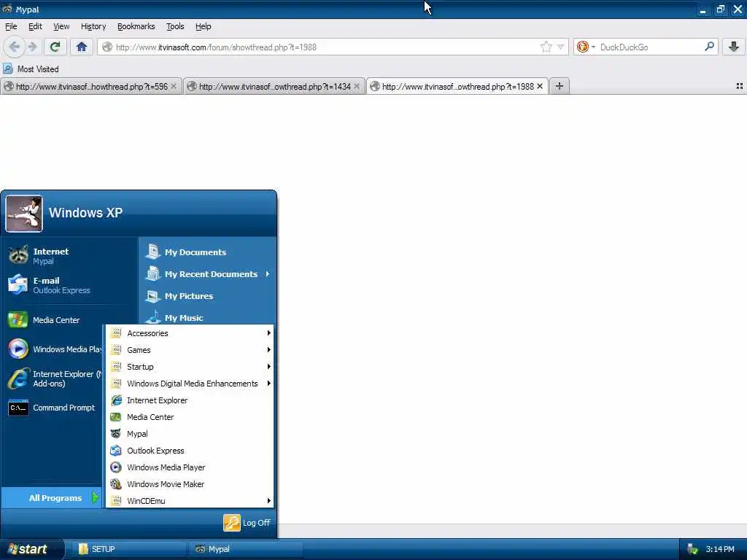Expand Windows Digital Media Enhancements folder
Screen dimensions: 747x560
coord(190,384)
